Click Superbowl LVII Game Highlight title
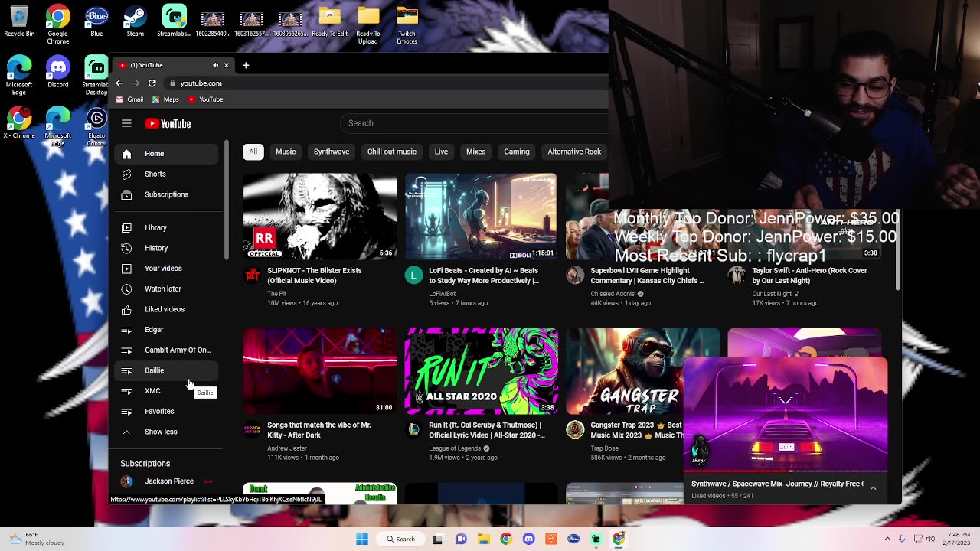 (x=647, y=275)
